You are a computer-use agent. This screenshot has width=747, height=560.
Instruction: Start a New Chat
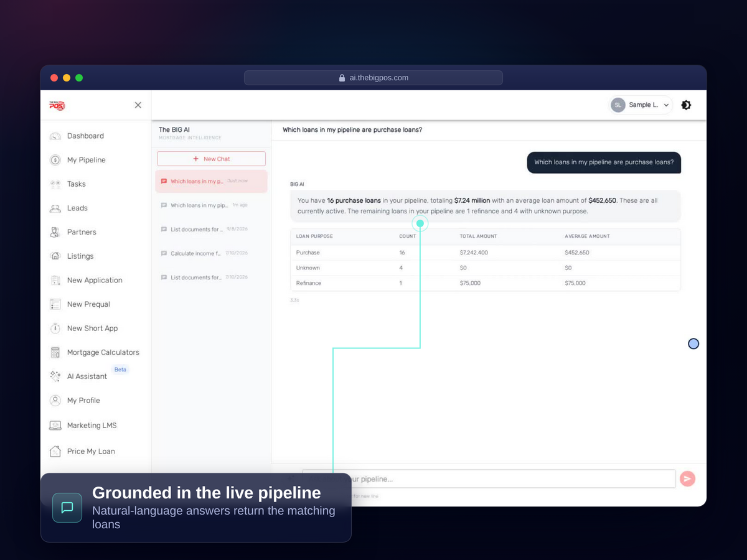point(212,159)
